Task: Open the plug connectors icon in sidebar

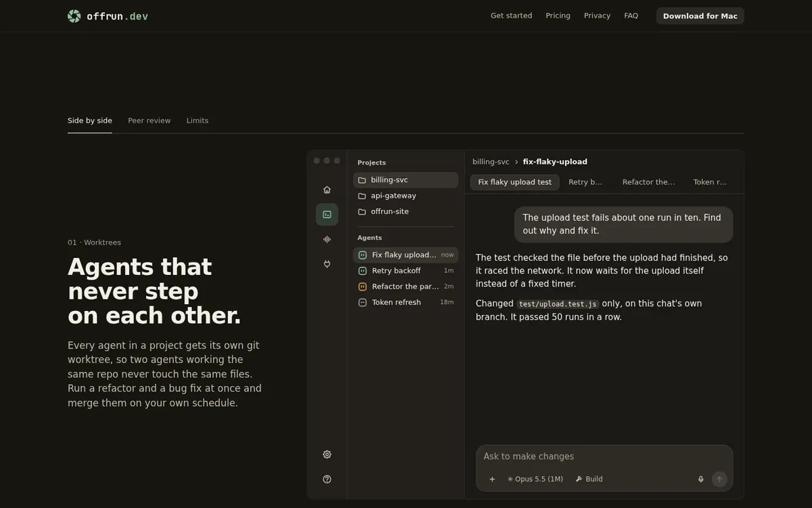Action: click(x=327, y=264)
